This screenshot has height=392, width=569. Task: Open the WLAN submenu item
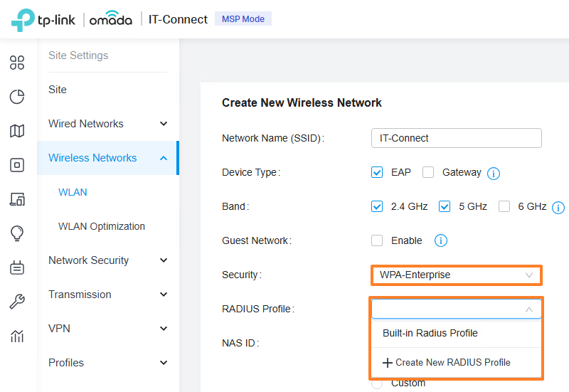pyautogui.click(x=73, y=192)
